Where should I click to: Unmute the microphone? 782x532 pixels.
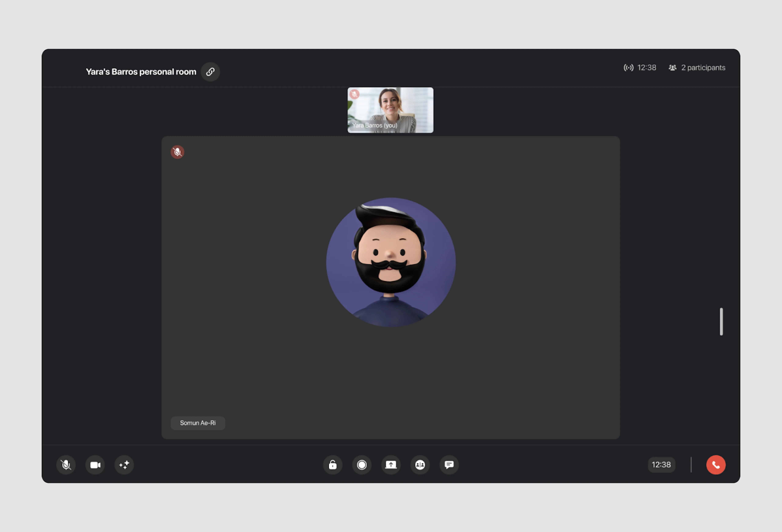tap(66, 465)
